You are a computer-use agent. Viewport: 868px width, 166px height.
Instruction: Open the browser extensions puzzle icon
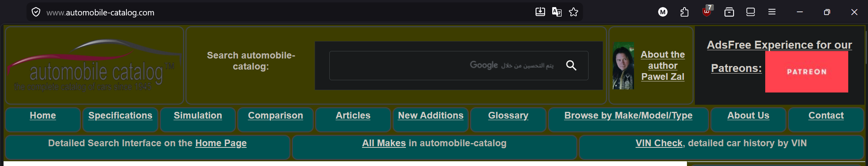click(685, 12)
